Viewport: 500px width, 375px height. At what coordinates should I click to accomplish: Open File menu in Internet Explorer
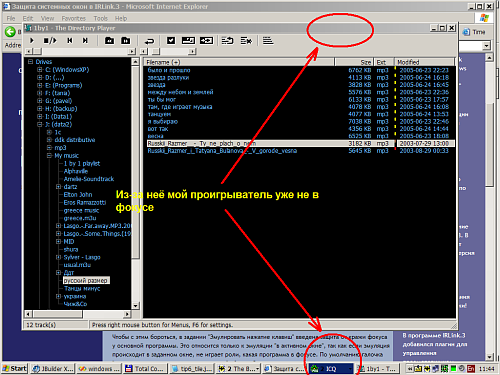point(11,18)
